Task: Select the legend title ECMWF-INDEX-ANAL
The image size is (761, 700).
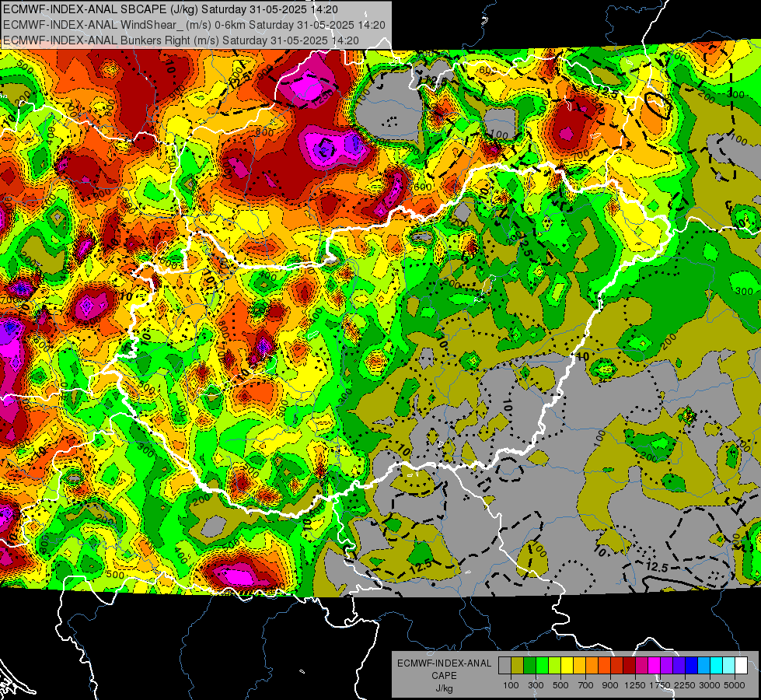Action: (445, 663)
